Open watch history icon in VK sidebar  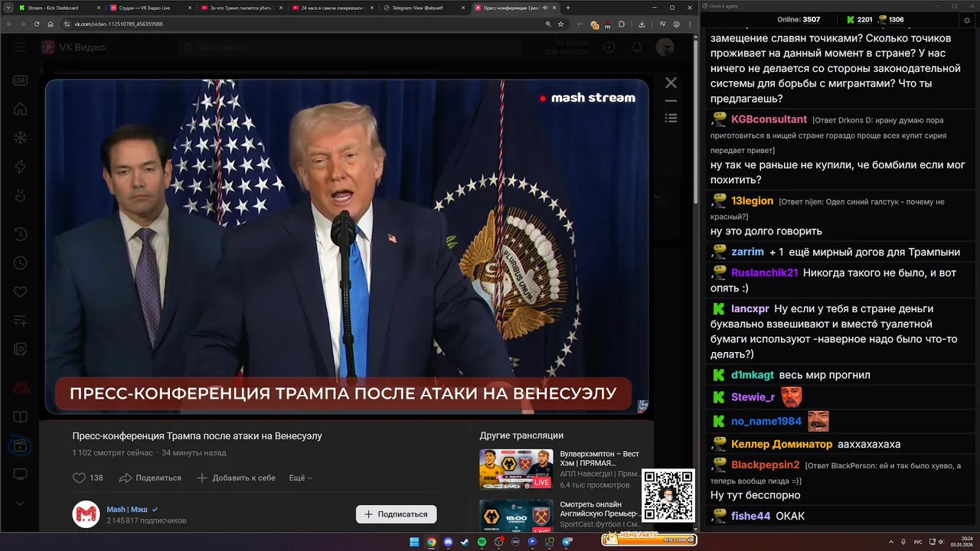[21, 234]
